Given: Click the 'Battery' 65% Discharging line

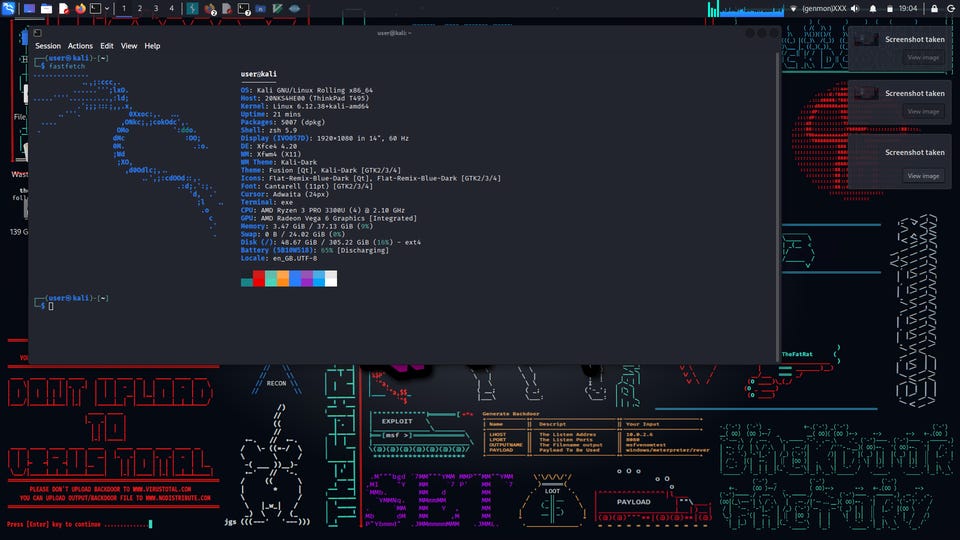Looking at the screenshot, I should 315,250.
